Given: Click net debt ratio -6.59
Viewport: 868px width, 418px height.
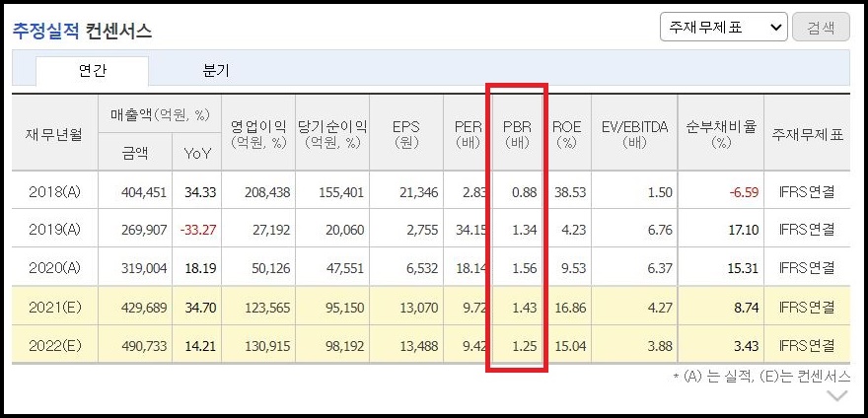Looking at the screenshot, I should click(743, 192).
